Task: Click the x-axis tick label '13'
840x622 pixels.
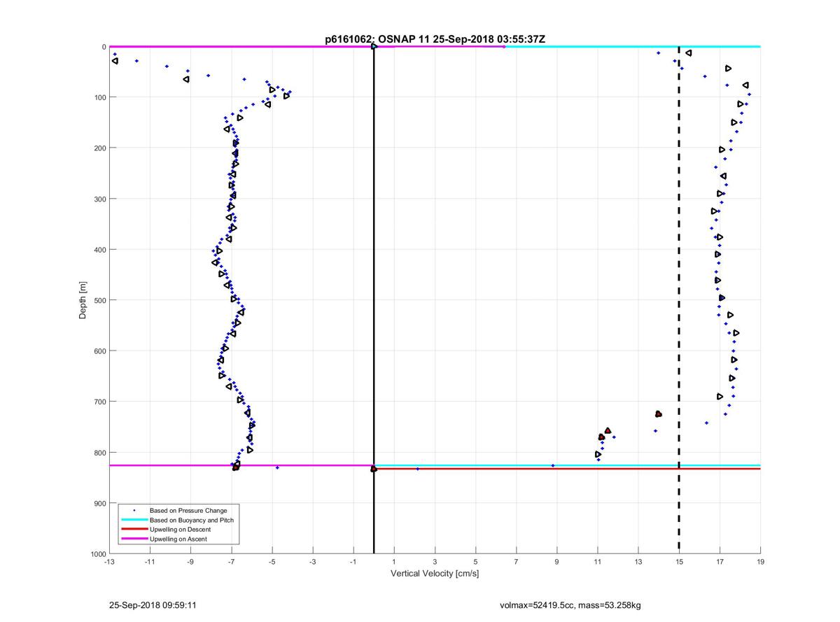Action: (638, 562)
